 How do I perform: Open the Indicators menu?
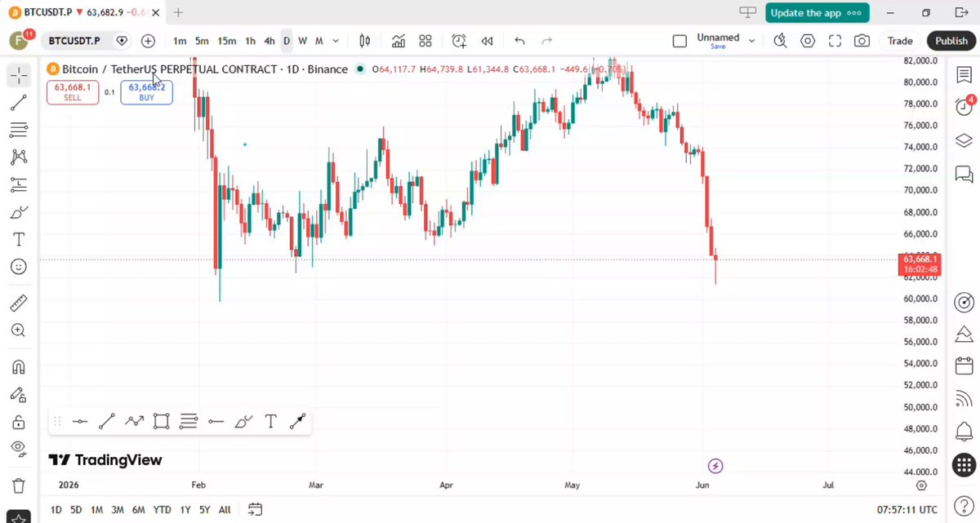pos(399,41)
